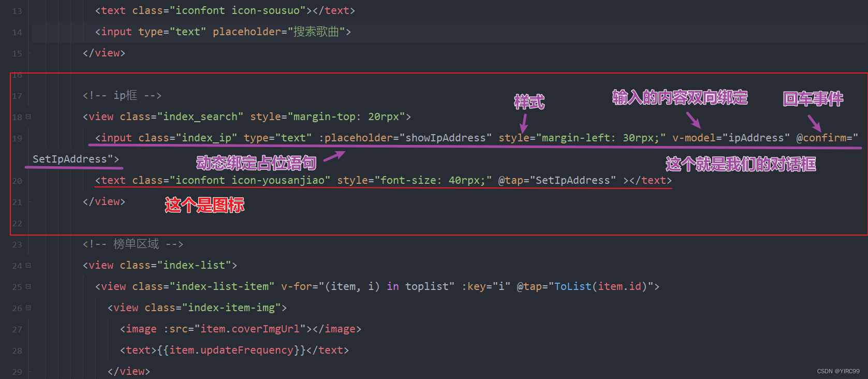Click @tap="SetIpAddress" on line 20
The width and height of the screenshot is (868, 379).
tap(557, 180)
